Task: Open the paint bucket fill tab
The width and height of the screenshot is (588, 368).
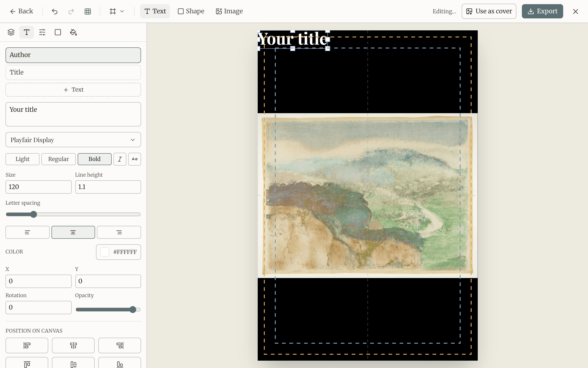Action: [73, 32]
